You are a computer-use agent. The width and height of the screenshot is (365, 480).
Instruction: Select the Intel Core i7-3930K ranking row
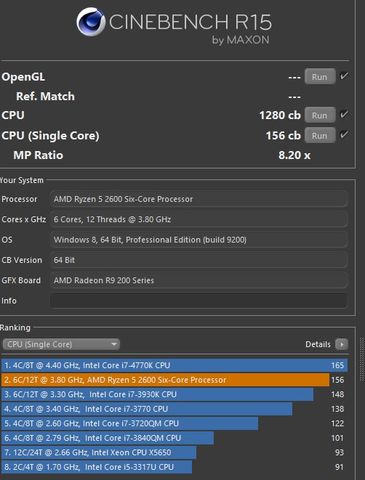pyautogui.click(x=174, y=394)
